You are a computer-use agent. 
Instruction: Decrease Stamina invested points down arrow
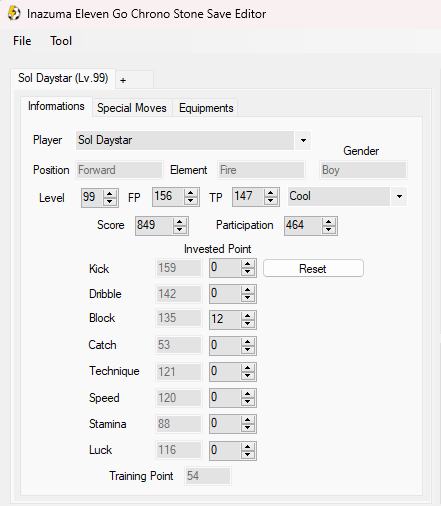pyautogui.click(x=248, y=427)
